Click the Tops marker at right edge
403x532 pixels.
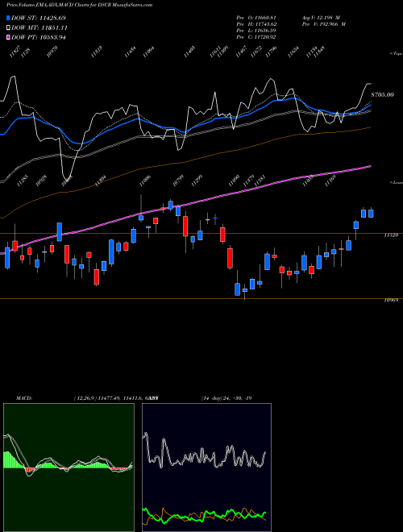(x=396, y=54)
